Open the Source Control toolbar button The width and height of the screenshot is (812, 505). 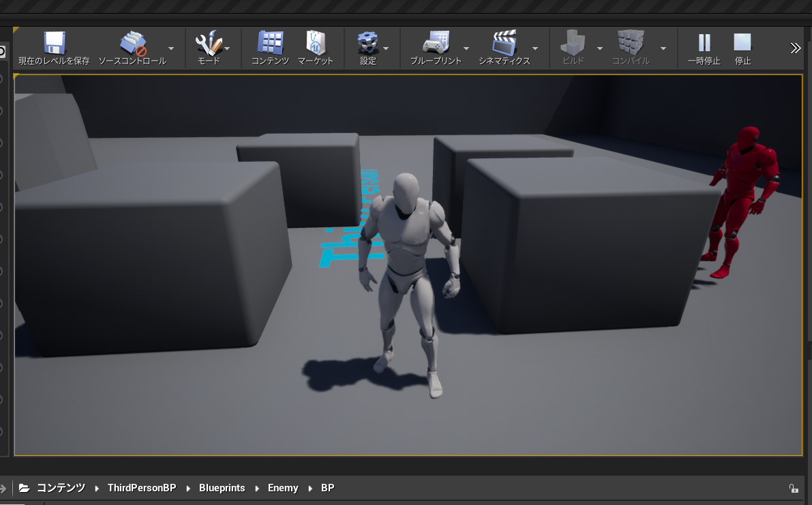pyautogui.click(x=132, y=48)
